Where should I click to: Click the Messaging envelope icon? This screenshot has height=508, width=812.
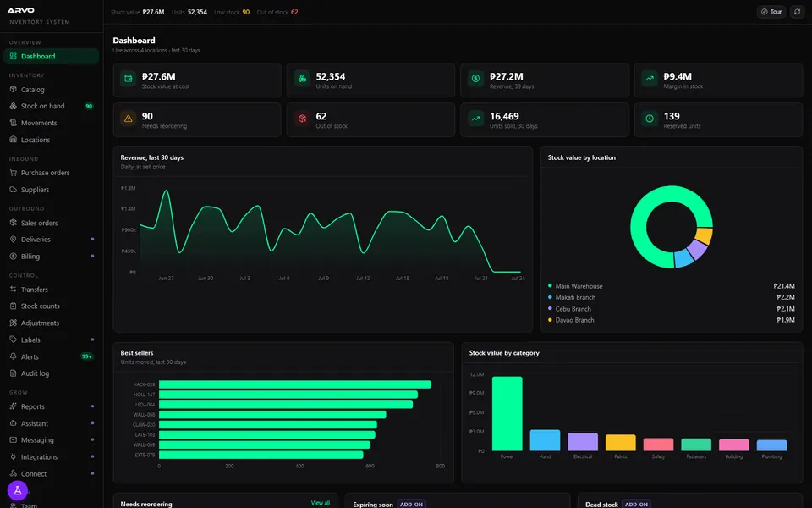click(14, 440)
